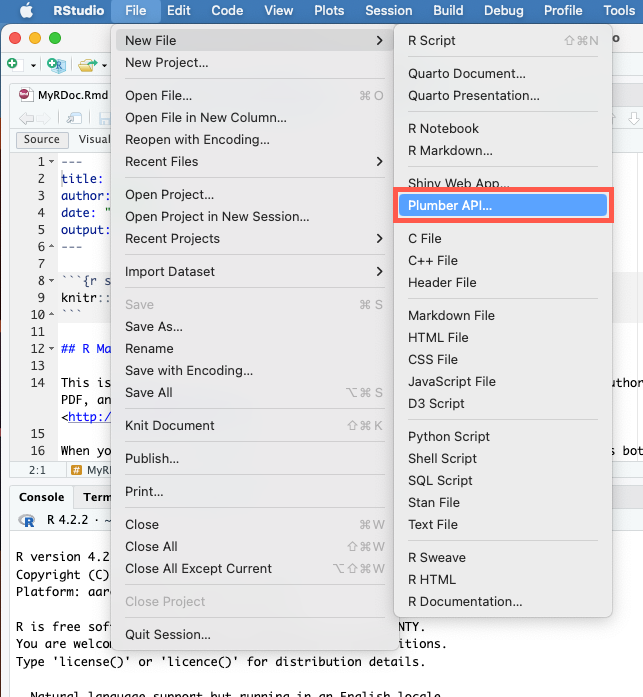Open the recent files dropdown beside folder icon
This screenshot has width=643, height=697.
[x=104, y=66]
